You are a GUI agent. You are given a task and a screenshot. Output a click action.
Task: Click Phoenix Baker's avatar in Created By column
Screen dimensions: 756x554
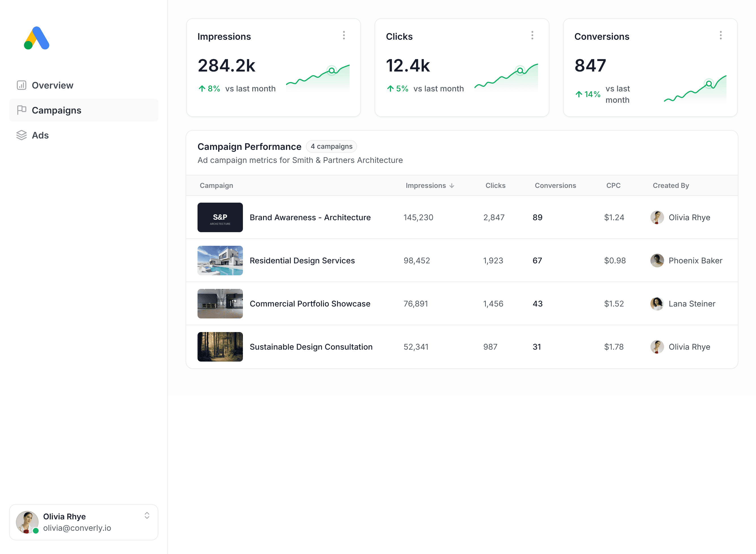658,260
